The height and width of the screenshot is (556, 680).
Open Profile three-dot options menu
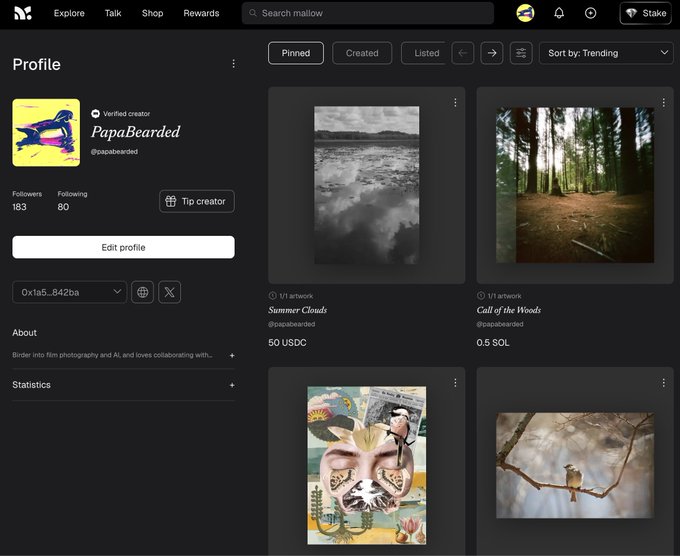coord(234,64)
